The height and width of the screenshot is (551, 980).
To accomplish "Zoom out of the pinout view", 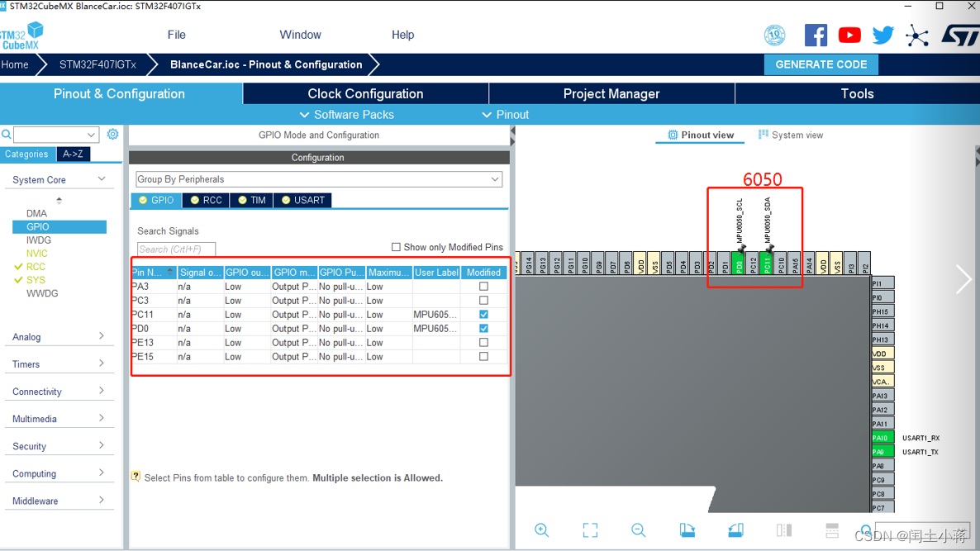I will pos(638,530).
